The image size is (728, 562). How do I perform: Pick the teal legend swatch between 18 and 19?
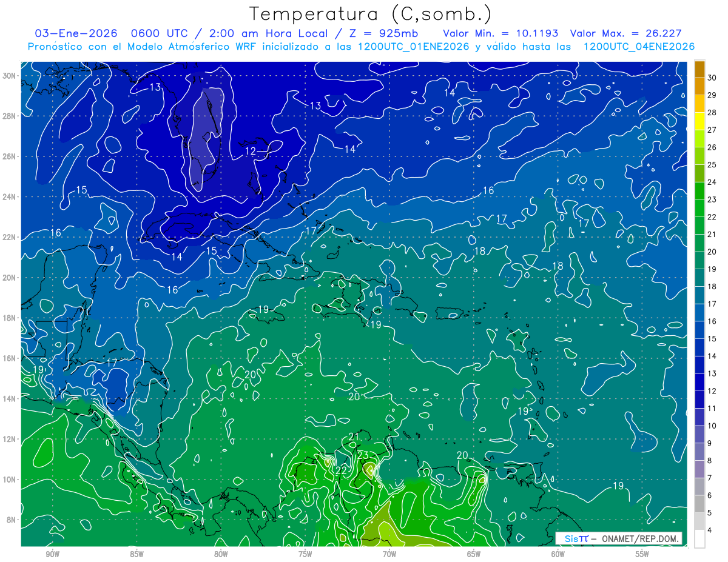pos(699,278)
